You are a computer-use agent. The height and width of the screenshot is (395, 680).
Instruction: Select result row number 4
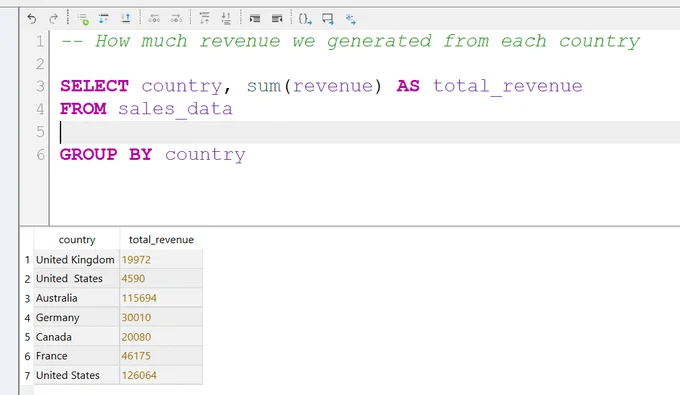click(27, 318)
